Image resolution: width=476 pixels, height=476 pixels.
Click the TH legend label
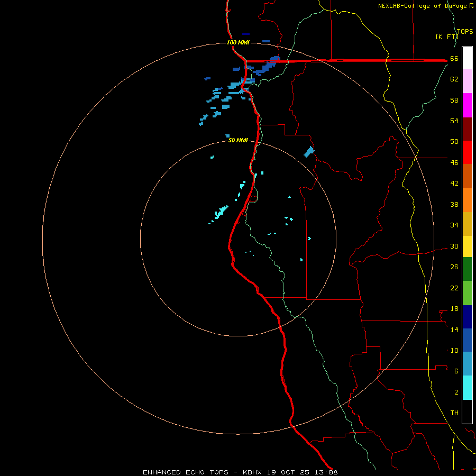click(454, 413)
